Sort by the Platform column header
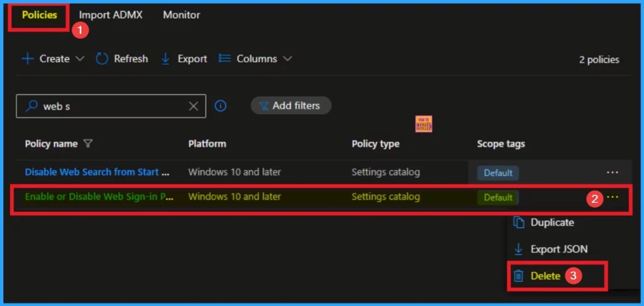The width and height of the screenshot is (644, 306). pos(207,144)
